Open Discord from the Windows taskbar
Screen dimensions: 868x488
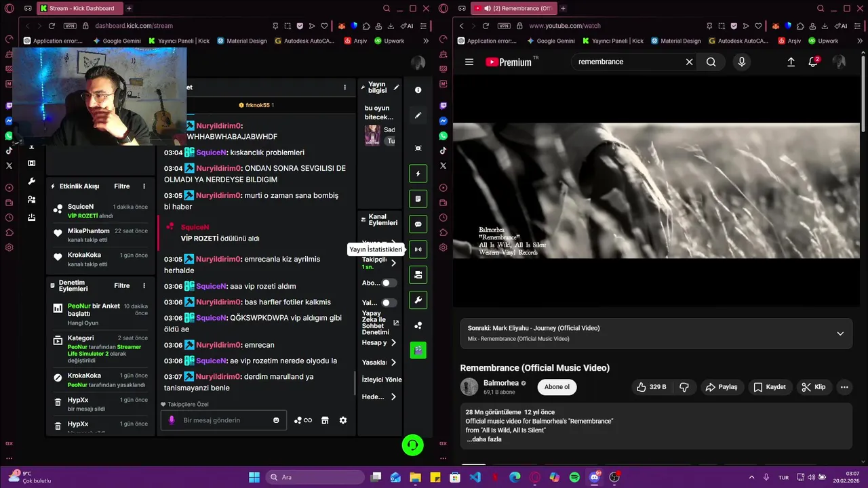pos(595,477)
